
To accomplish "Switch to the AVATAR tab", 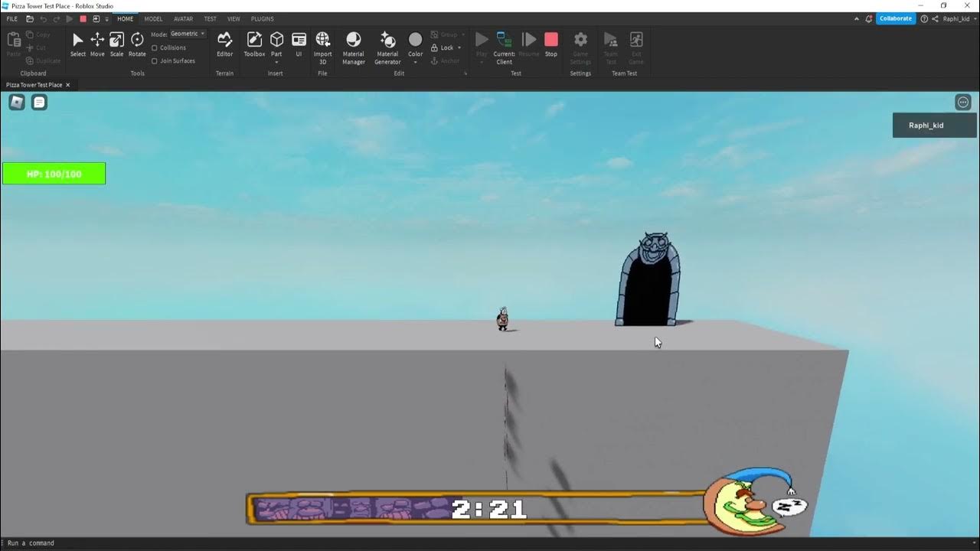I will click(183, 18).
